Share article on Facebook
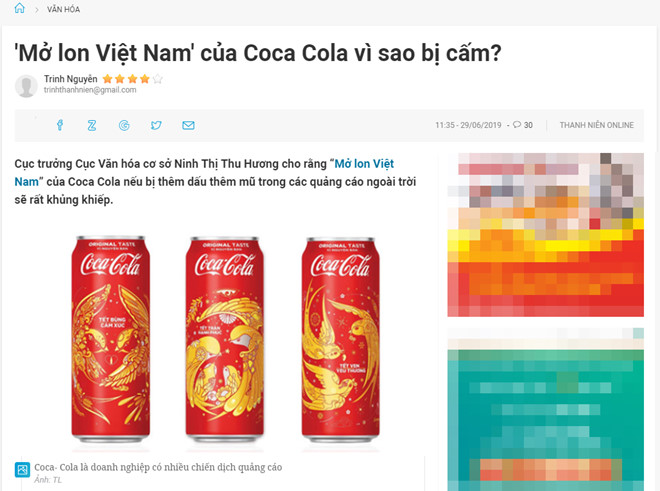 coord(60,125)
